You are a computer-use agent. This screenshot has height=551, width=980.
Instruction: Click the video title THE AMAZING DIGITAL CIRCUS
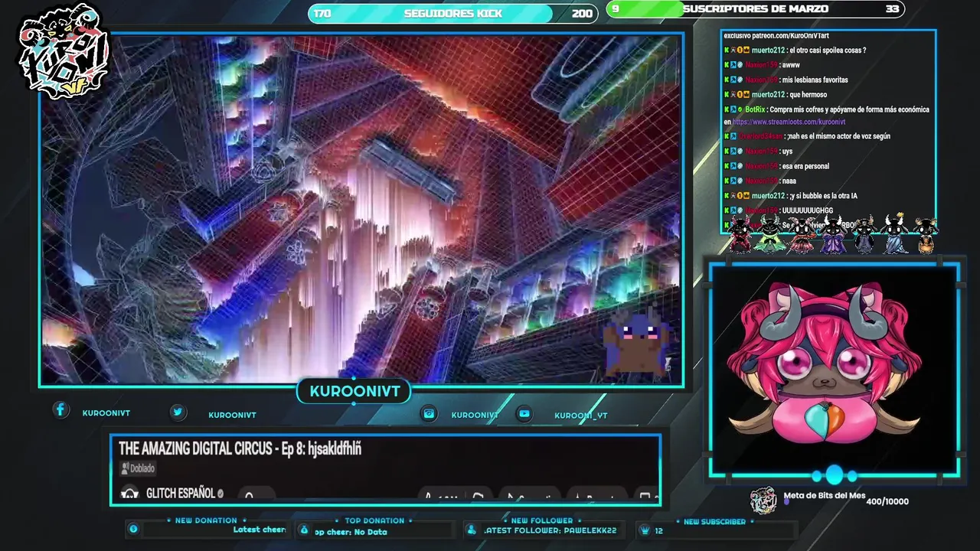click(x=240, y=449)
